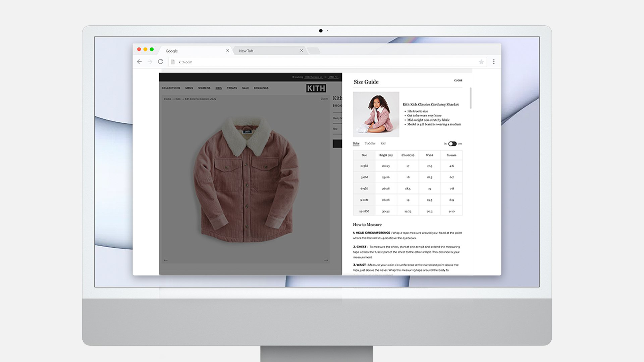This screenshot has width=644, height=362.
Task: Open the WOMENS navigation menu
Action: [x=204, y=88]
